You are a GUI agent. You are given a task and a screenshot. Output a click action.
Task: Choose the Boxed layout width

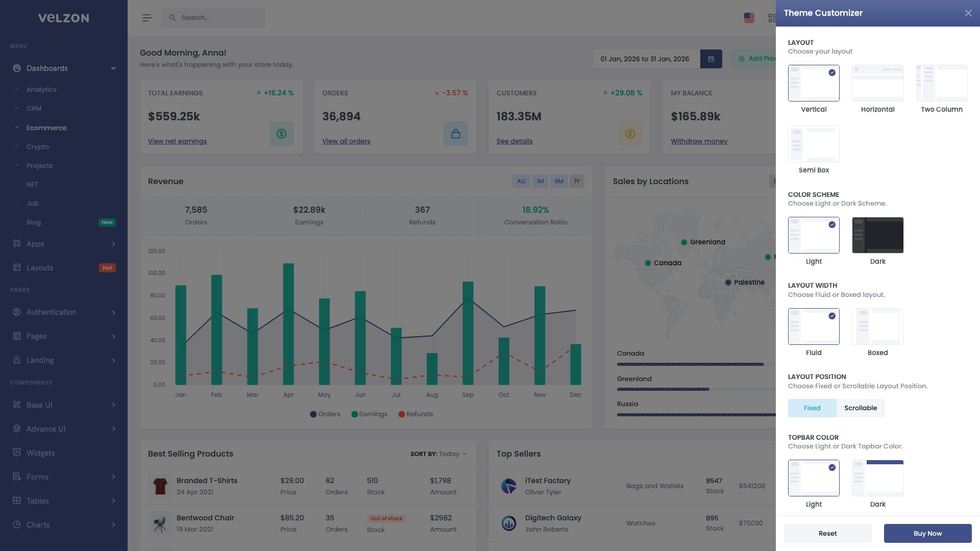point(877,326)
